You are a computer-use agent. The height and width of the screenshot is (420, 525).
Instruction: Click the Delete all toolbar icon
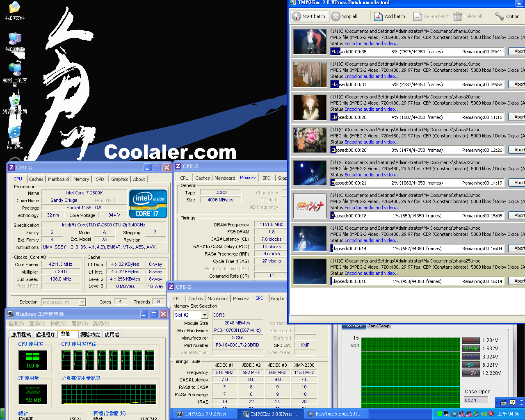pyautogui.click(x=457, y=16)
